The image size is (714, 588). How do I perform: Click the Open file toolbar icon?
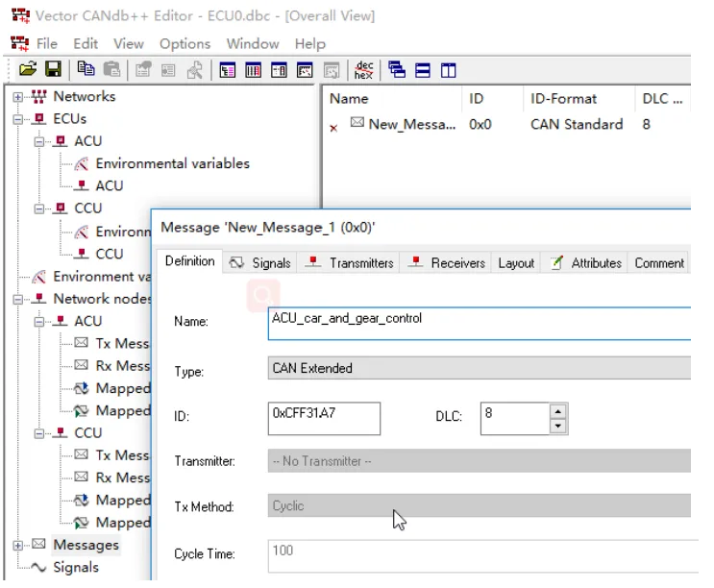(28, 69)
